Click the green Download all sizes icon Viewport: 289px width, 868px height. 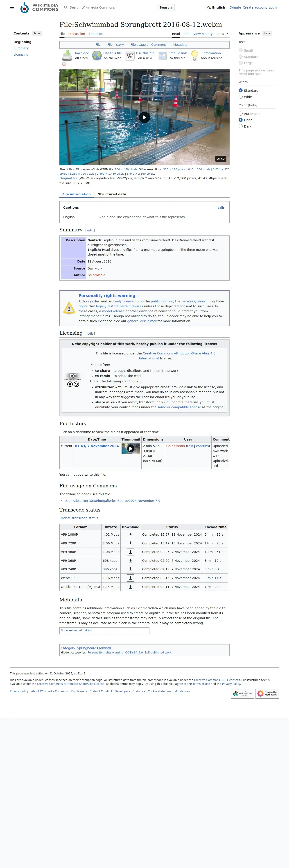(x=67, y=55)
